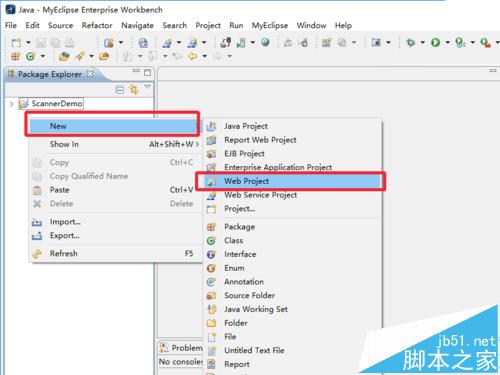
Task: Open the Package Explorer view menu triangle
Action: point(147,87)
